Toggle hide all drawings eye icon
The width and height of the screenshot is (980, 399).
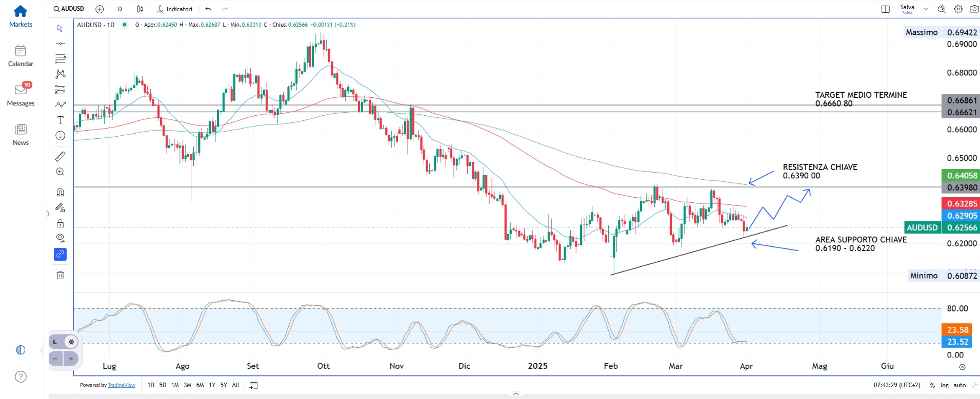(60, 238)
